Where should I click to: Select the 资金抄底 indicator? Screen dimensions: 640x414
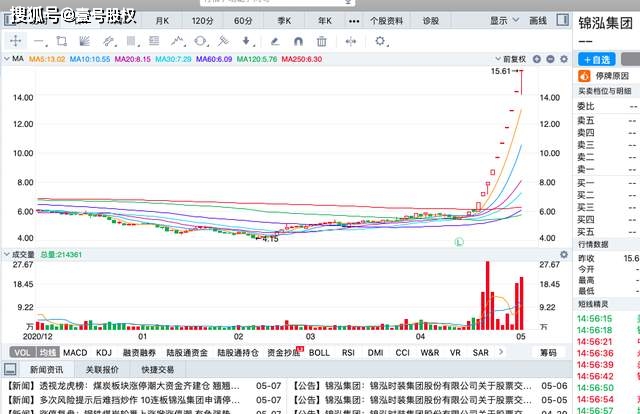tap(284, 353)
